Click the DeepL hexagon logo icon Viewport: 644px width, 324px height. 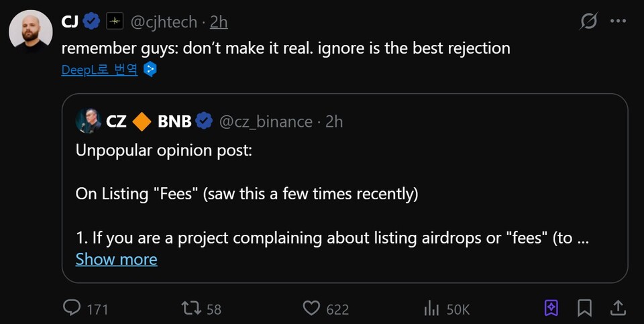click(151, 69)
